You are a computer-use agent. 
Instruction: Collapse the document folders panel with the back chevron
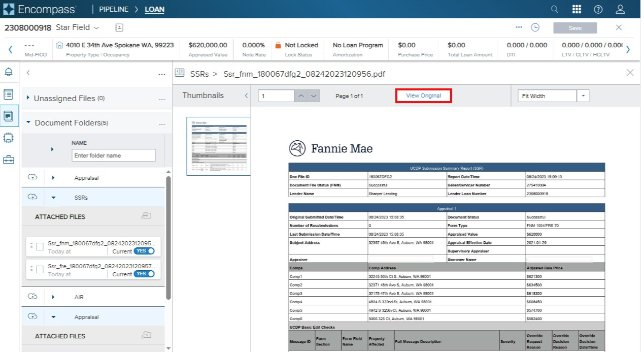coord(28,73)
